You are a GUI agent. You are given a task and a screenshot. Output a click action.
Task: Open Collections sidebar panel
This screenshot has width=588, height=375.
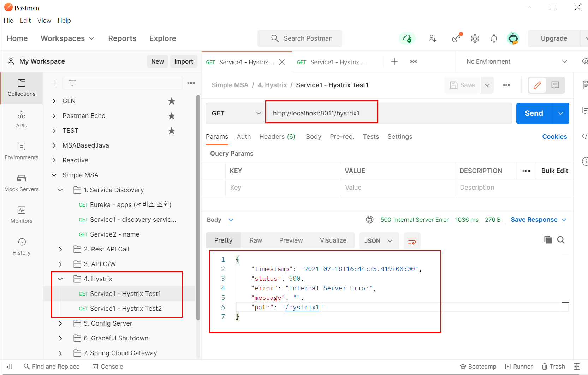coord(22,88)
